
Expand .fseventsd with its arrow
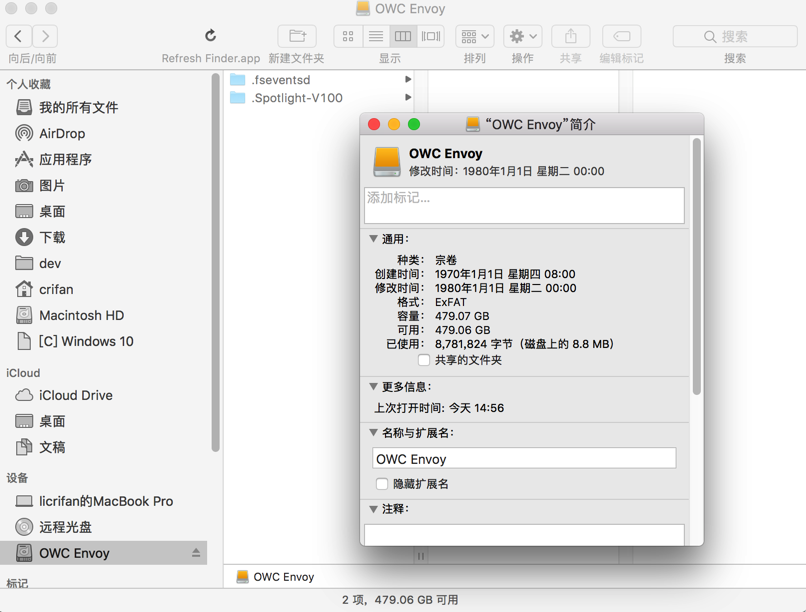point(408,80)
